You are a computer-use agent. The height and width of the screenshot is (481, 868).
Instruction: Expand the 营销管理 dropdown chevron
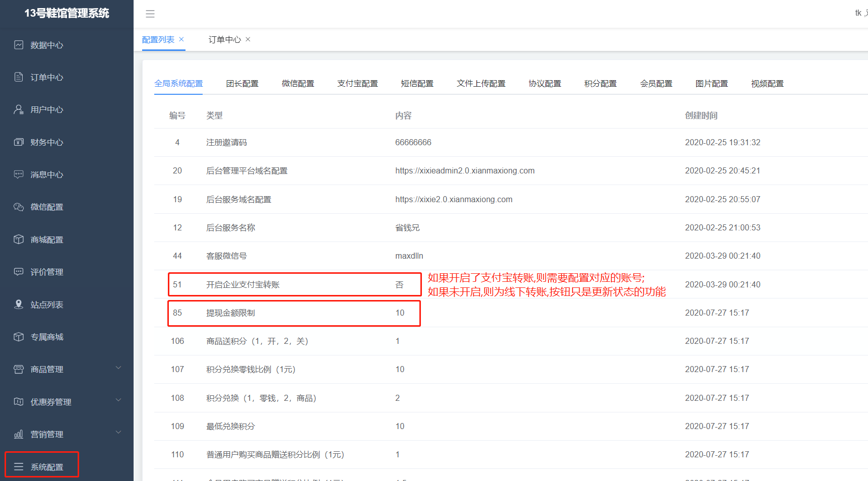118,433
